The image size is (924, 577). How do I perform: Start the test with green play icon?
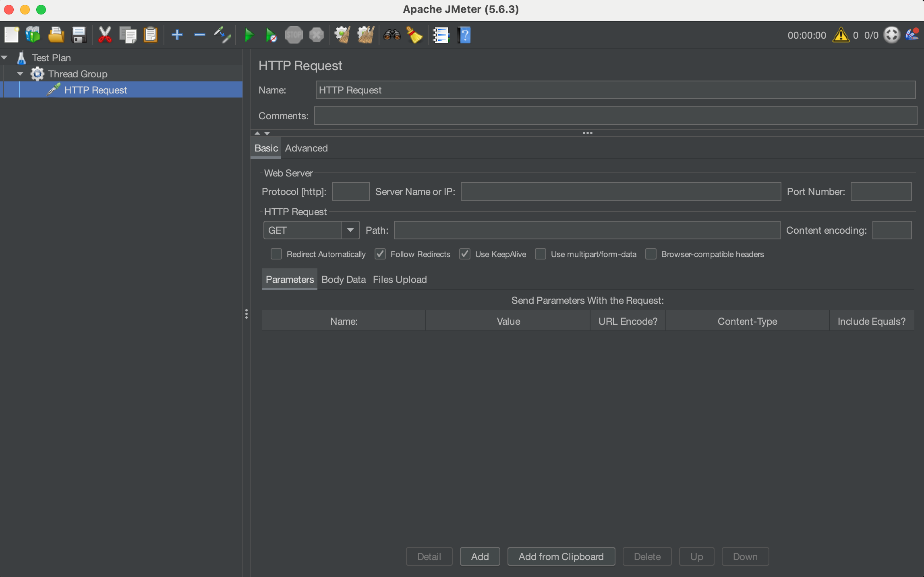click(x=249, y=35)
